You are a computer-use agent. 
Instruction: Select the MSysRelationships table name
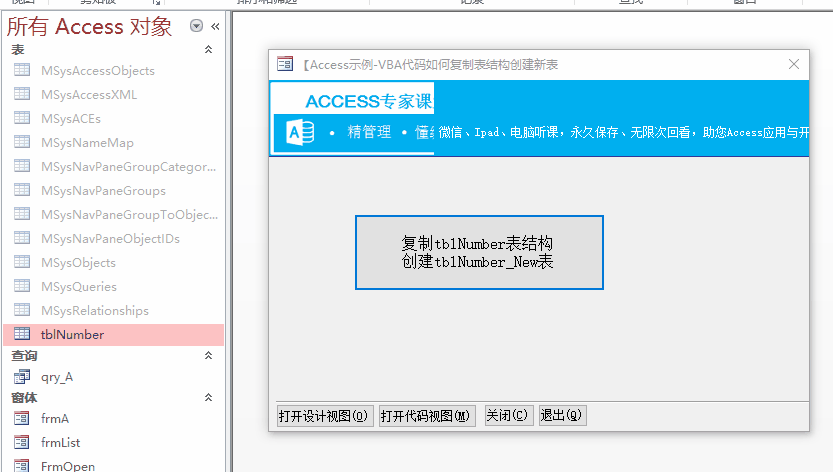click(95, 310)
